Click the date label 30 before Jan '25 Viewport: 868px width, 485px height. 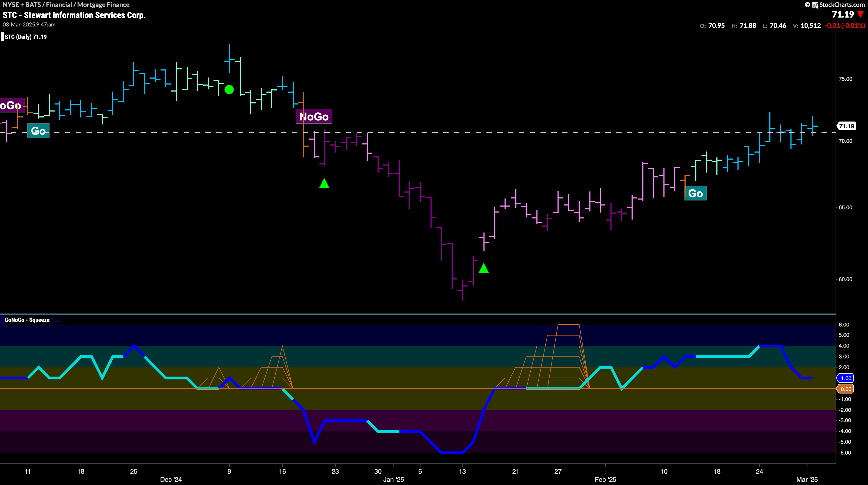click(378, 471)
